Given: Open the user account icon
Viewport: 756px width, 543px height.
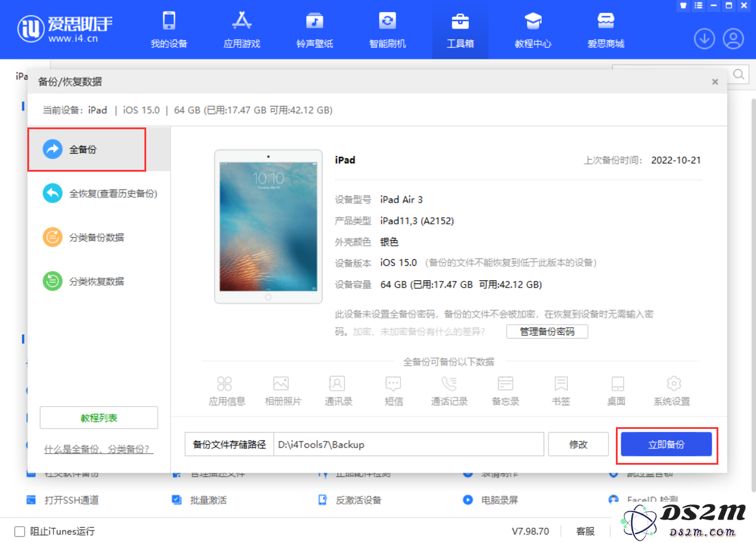Looking at the screenshot, I should (734, 39).
